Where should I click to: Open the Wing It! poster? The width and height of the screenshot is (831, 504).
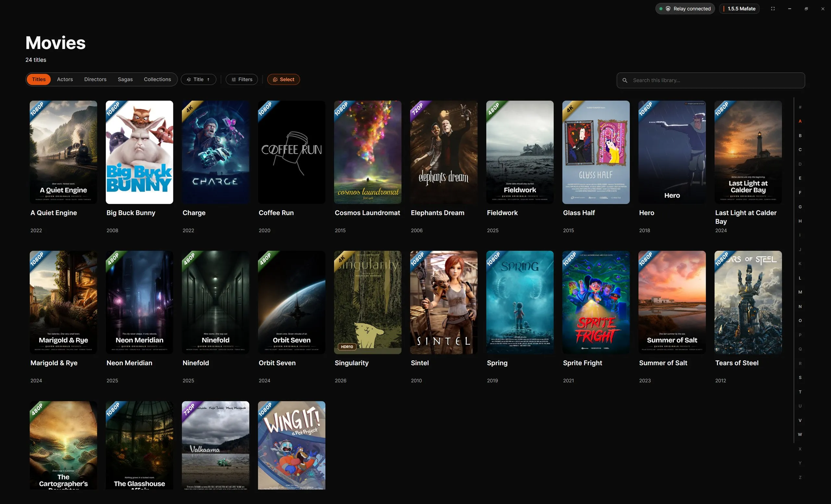click(x=292, y=445)
